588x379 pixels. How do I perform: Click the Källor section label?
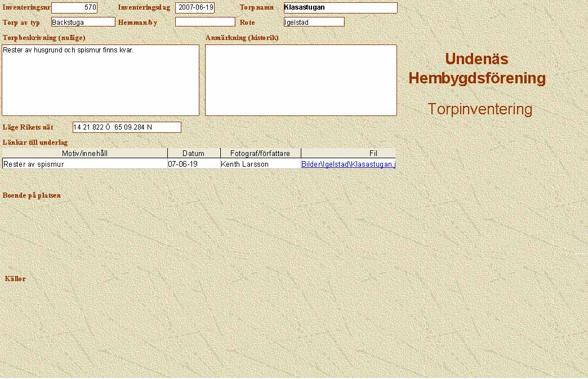click(15, 279)
